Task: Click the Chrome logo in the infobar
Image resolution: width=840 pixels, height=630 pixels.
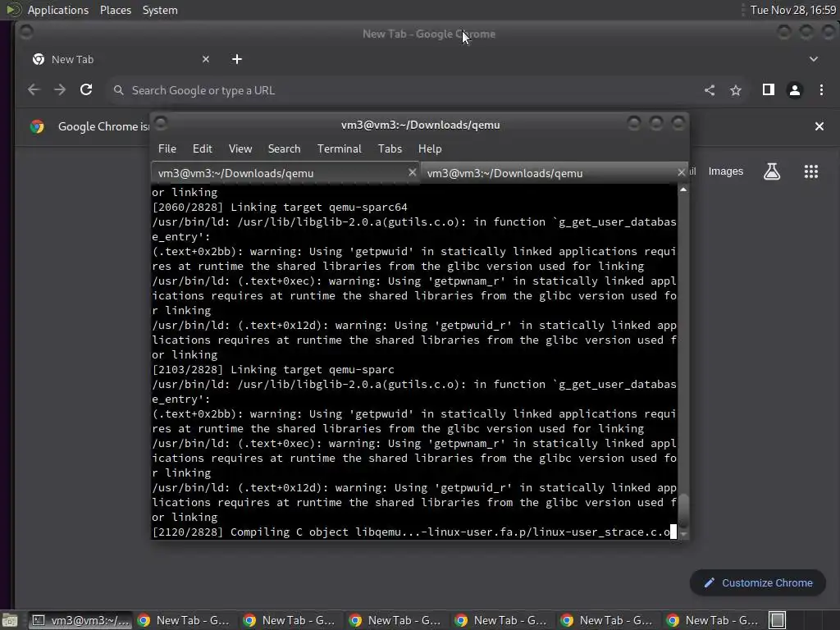Action: pyautogui.click(x=37, y=126)
